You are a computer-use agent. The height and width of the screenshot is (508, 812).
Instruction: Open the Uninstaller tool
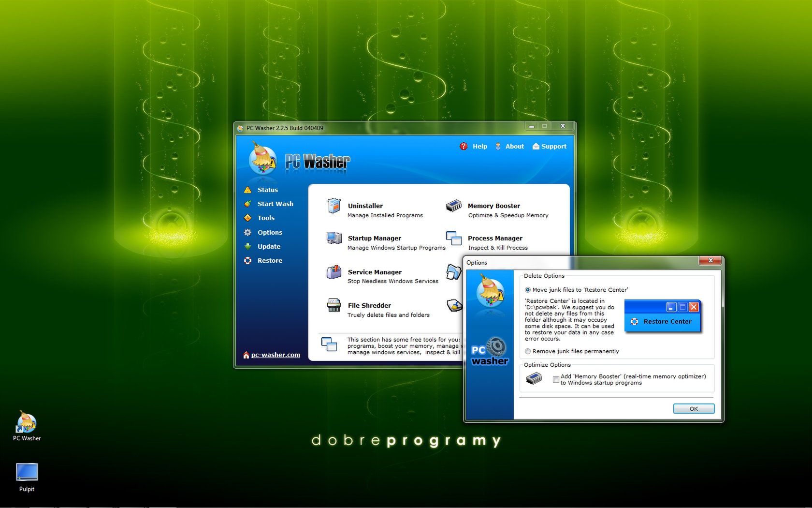pyautogui.click(x=365, y=206)
